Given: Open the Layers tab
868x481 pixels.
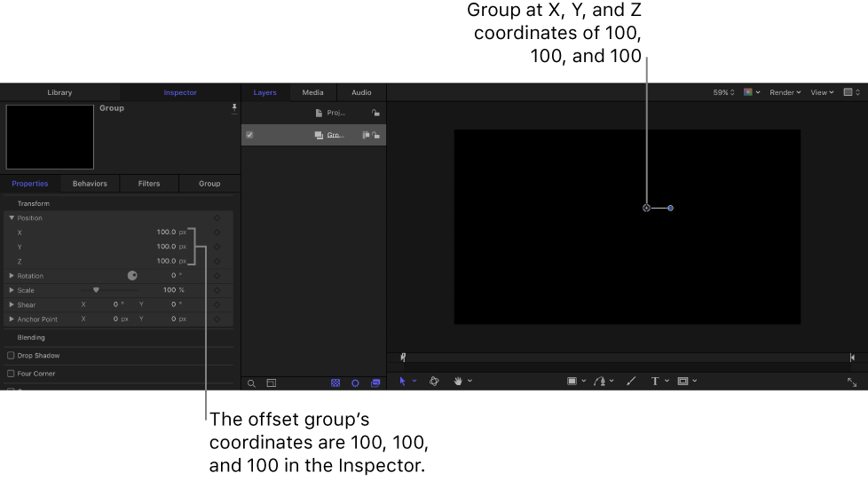Looking at the screenshot, I should tap(264, 92).
